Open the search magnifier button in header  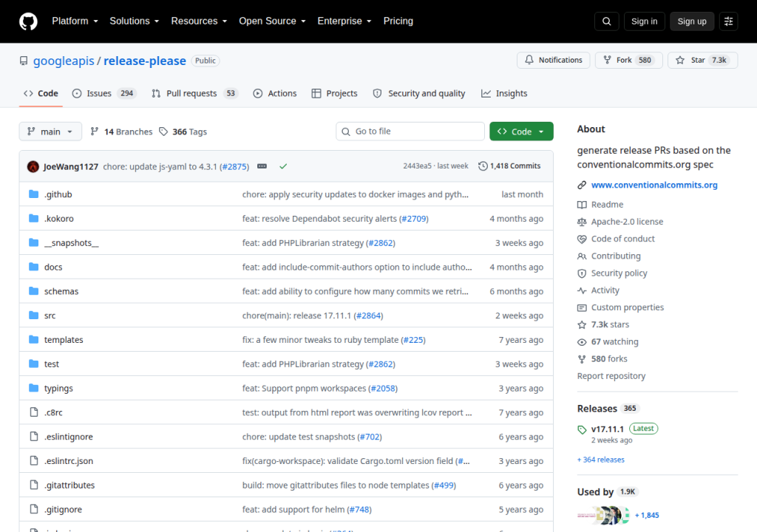[x=606, y=21]
